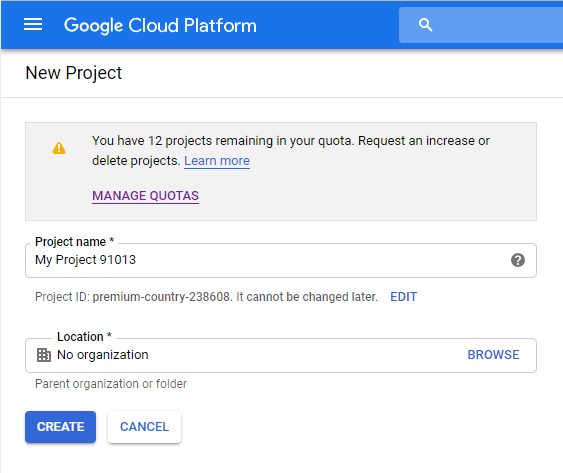Click the No organization location field

click(x=281, y=355)
